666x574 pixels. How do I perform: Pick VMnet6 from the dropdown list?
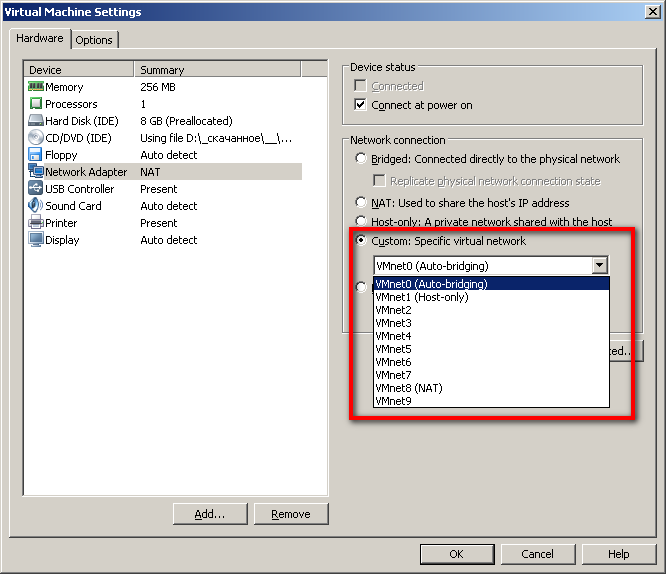coord(491,362)
